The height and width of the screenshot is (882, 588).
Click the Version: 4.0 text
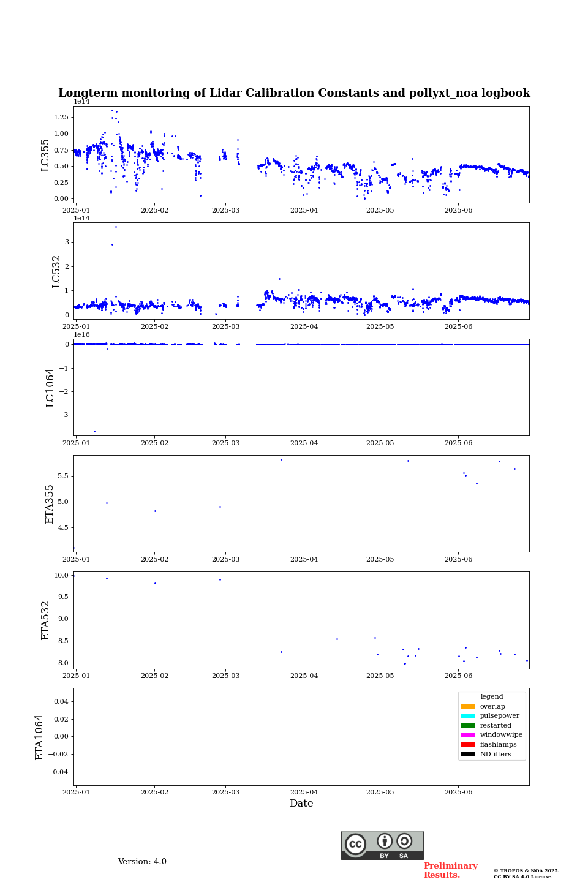(142, 862)
